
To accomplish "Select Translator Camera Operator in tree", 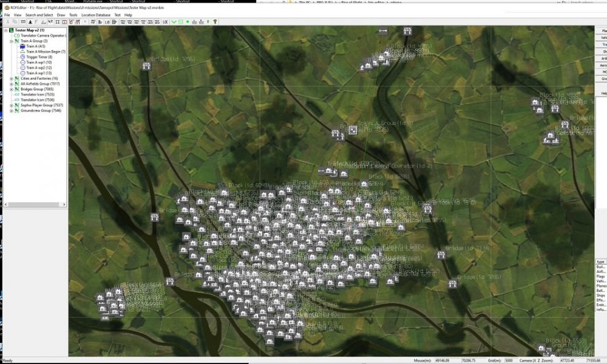I will pos(42,35).
